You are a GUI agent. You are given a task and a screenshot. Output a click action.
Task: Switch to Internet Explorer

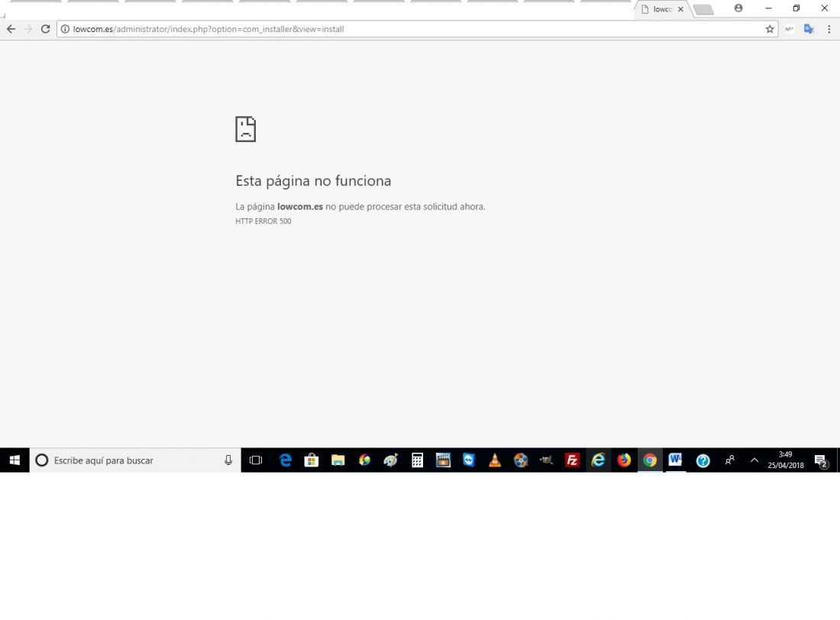pos(598,460)
